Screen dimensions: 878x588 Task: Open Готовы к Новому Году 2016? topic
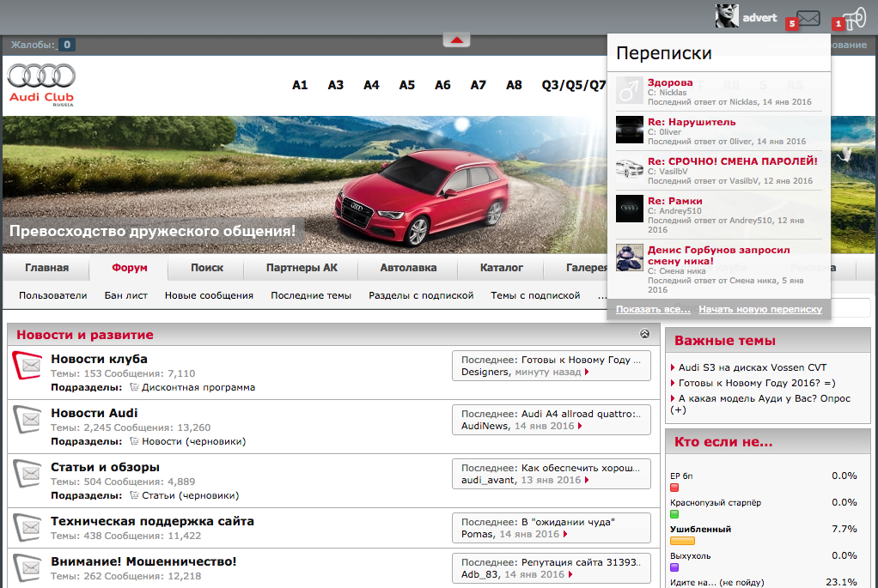tap(757, 383)
